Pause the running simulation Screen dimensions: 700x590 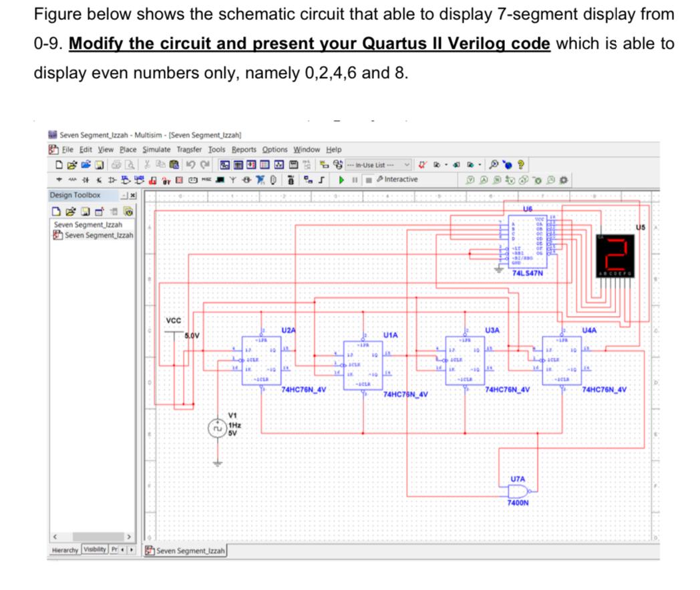[354, 179]
